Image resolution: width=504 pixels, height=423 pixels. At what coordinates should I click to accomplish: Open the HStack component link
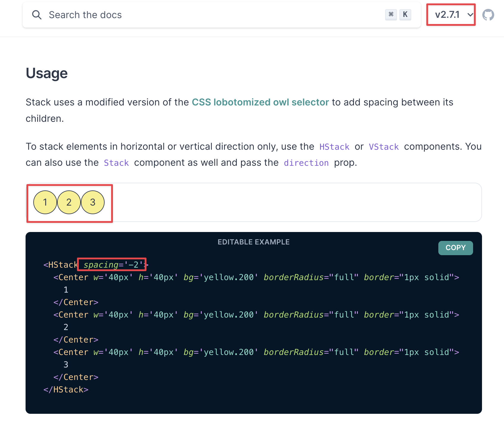coord(334,146)
